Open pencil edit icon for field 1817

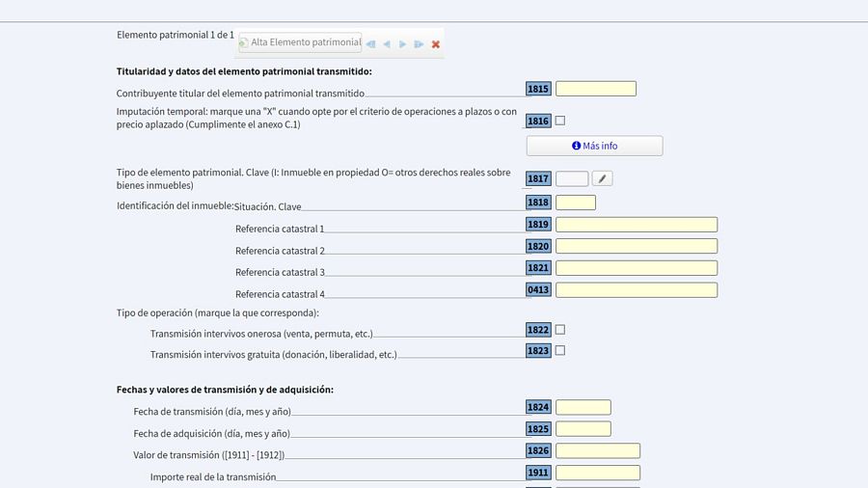coord(602,178)
